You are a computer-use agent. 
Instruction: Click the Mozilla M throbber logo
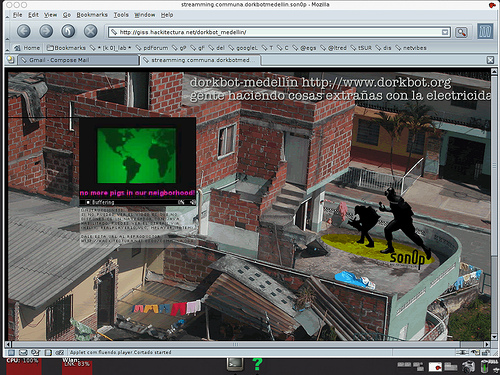(x=485, y=32)
